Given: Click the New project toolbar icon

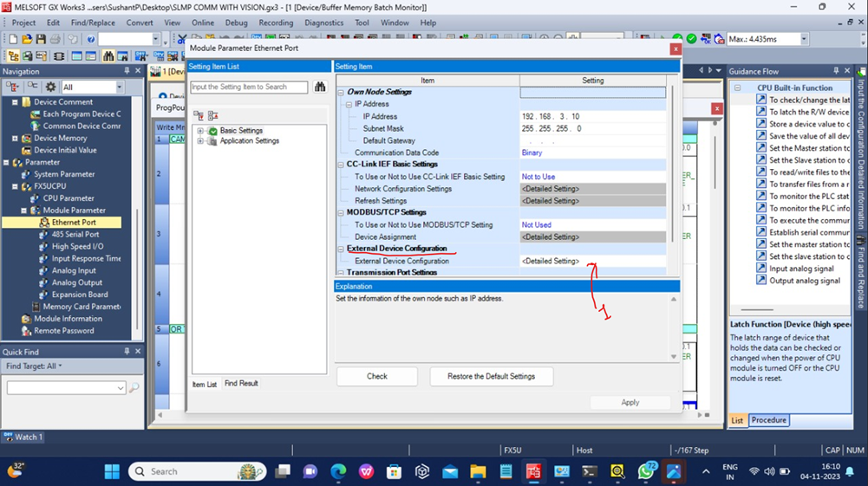Looking at the screenshot, I should (x=13, y=39).
